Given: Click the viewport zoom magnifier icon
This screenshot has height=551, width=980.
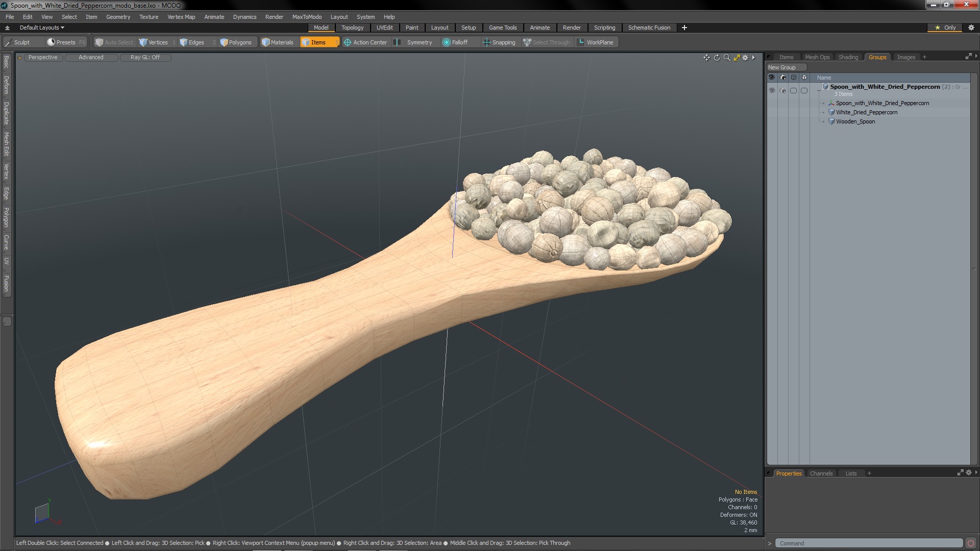Looking at the screenshot, I should point(727,58).
